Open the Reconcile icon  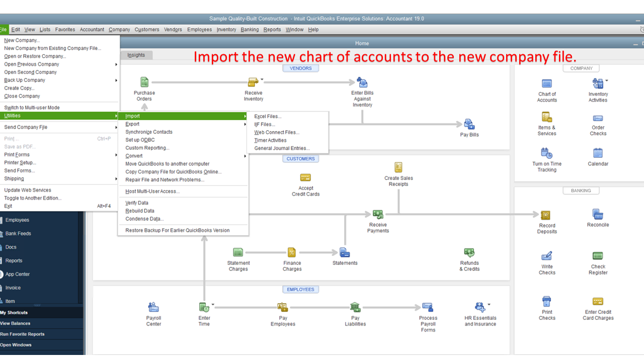[x=598, y=214]
